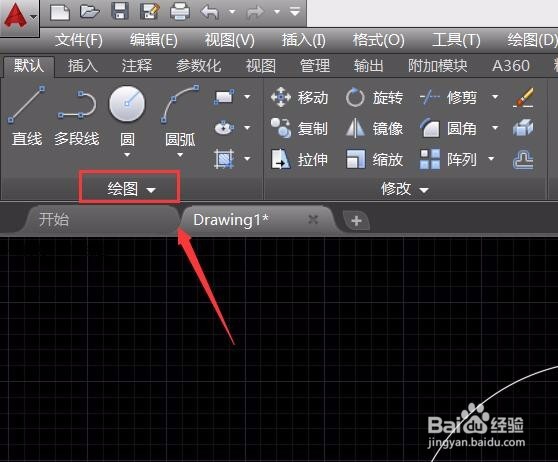Click the Plot printer icon

point(180,12)
